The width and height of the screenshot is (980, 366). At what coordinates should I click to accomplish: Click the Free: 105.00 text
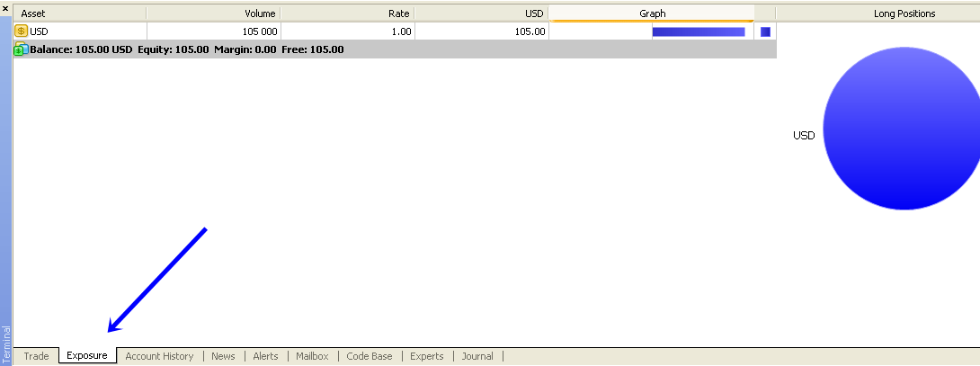coord(313,49)
